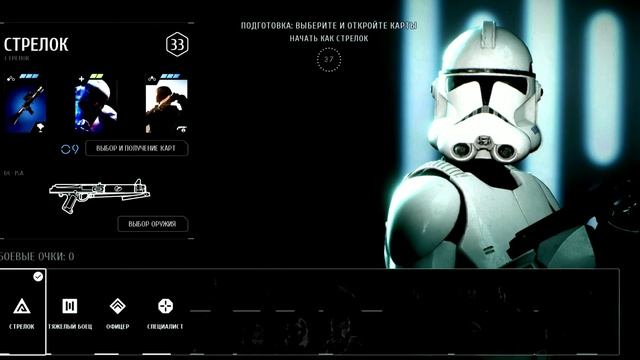Click the Начать как стрелок text

[x=329, y=38]
